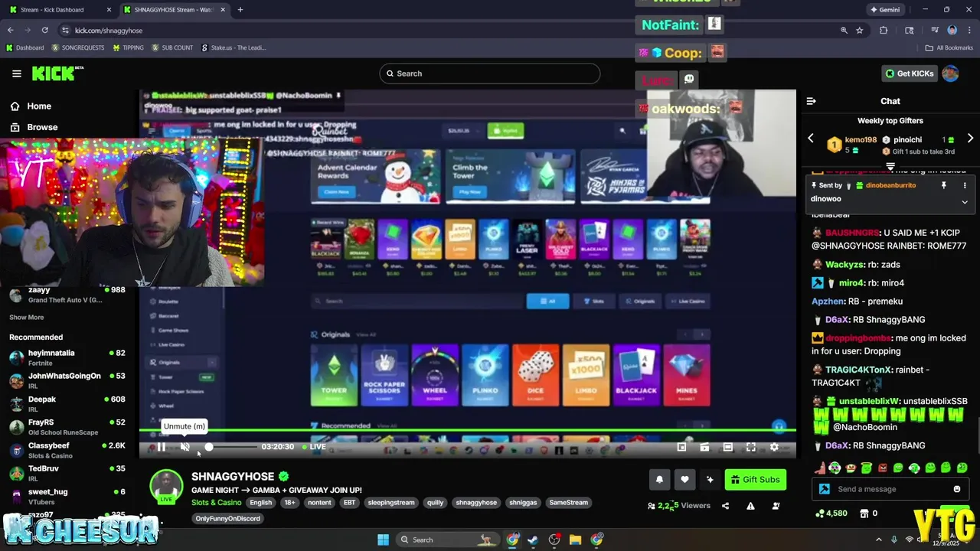Screen dimensions: 980x551
Task: Select the OnlyFunnyOnDiscord tag
Action: (227, 519)
